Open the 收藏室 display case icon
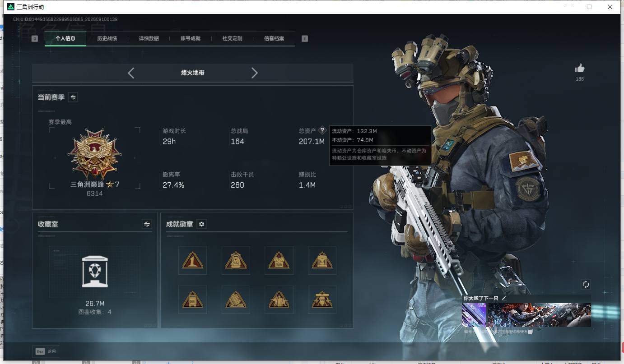Viewport: 624px width, 364px height. (x=95, y=271)
